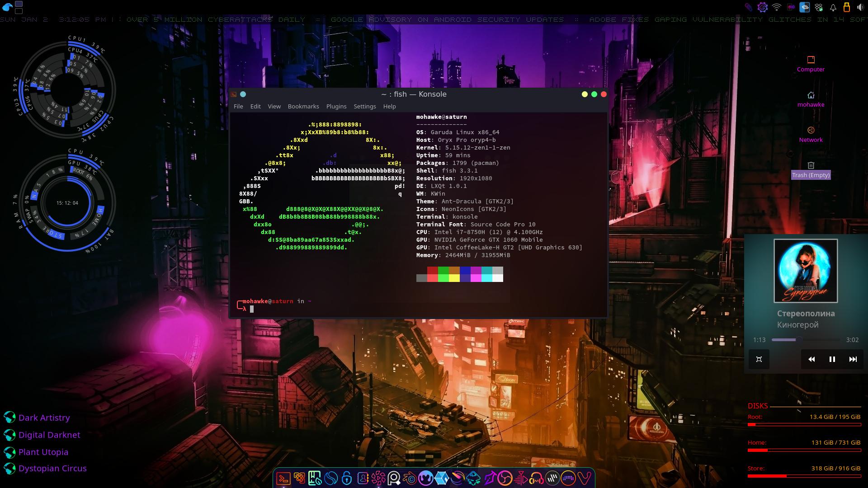Expand the Plugins menu in Konsole
Screen dimensions: 868x488
coord(336,106)
